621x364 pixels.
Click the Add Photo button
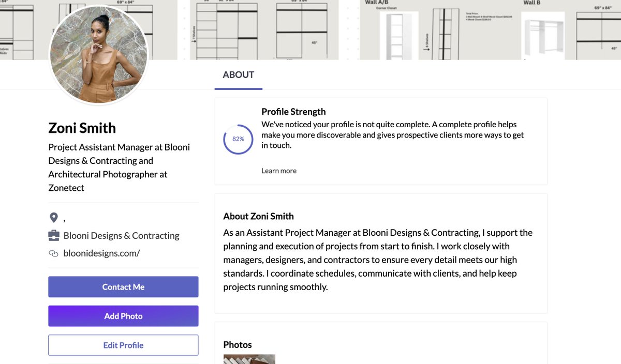[123, 316]
